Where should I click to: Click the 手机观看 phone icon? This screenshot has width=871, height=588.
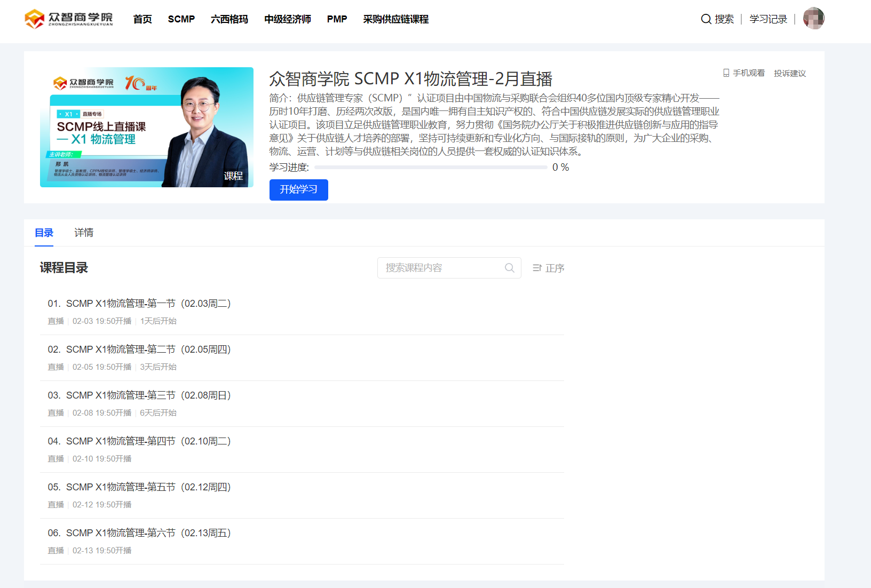[726, 73]
